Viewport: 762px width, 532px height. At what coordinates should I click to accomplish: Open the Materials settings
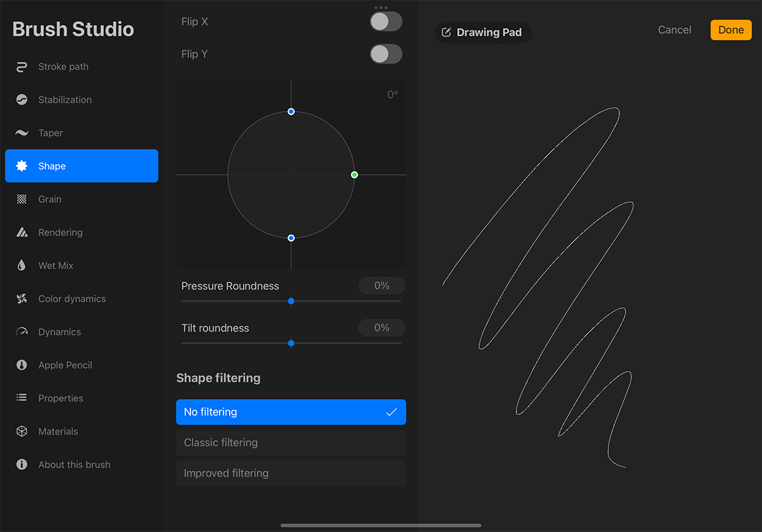(59, 431)
